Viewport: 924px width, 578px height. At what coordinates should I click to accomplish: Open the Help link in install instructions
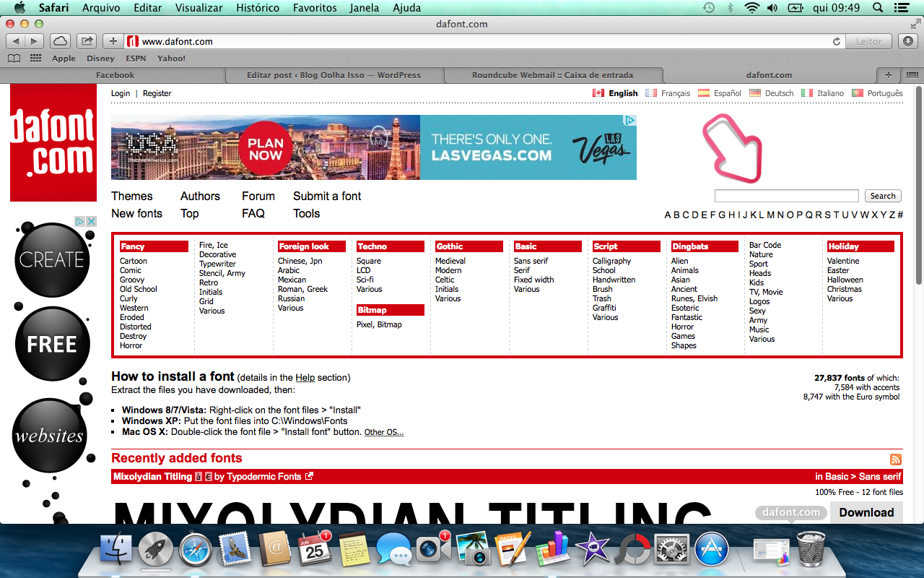[x=305, y=377]
